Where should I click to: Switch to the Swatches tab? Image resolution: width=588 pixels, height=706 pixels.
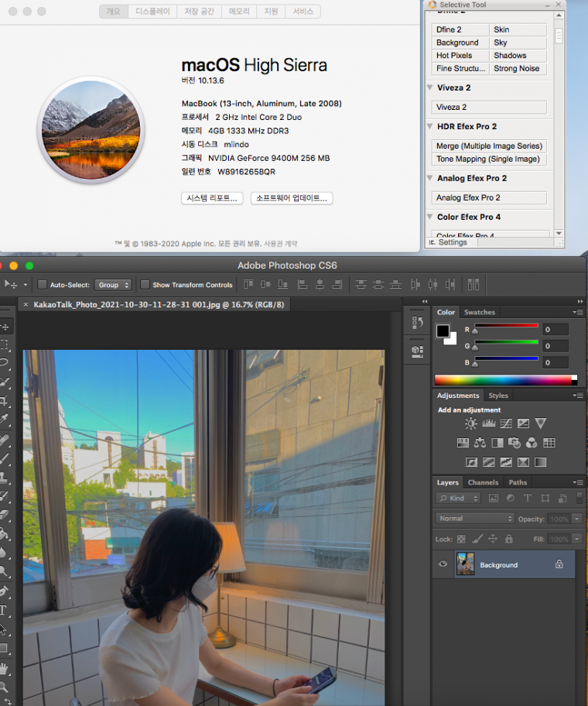tap(479, 312)
